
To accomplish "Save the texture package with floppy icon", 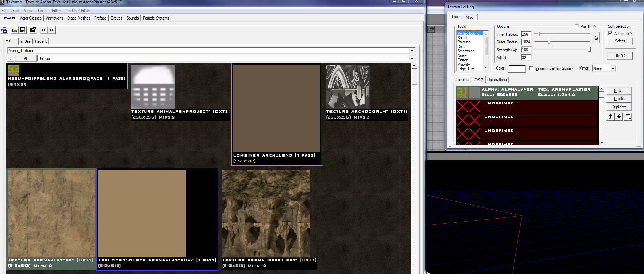I will click(x=23, y=30).
